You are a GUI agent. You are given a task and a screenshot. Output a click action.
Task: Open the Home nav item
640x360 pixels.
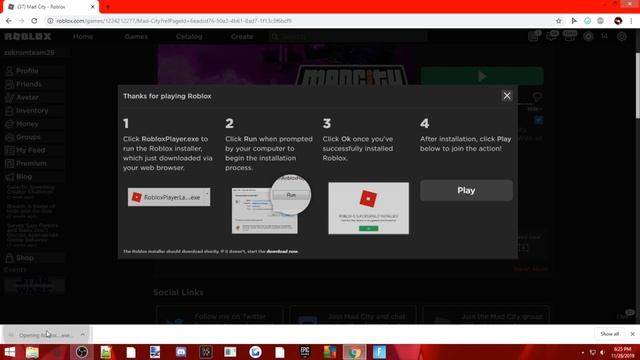tap(83, 36)
